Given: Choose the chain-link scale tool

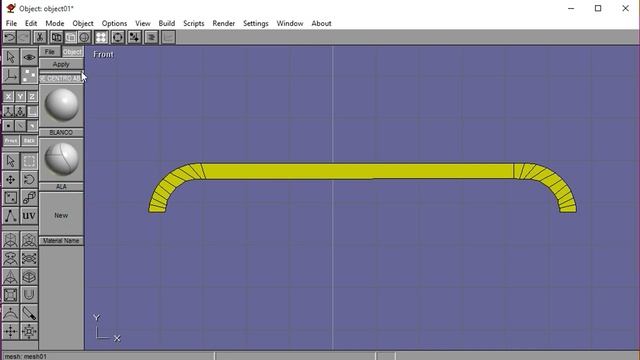Looking at the screenshot, I should click(x=29, y=198).
